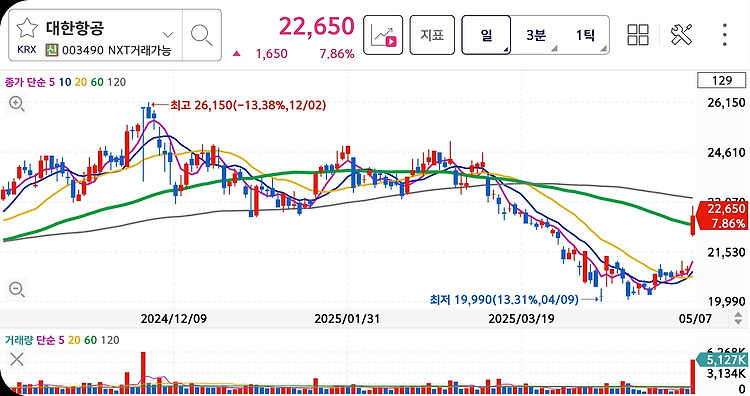
Task: Open the 지표 indicators button
Action: (432, 35)
